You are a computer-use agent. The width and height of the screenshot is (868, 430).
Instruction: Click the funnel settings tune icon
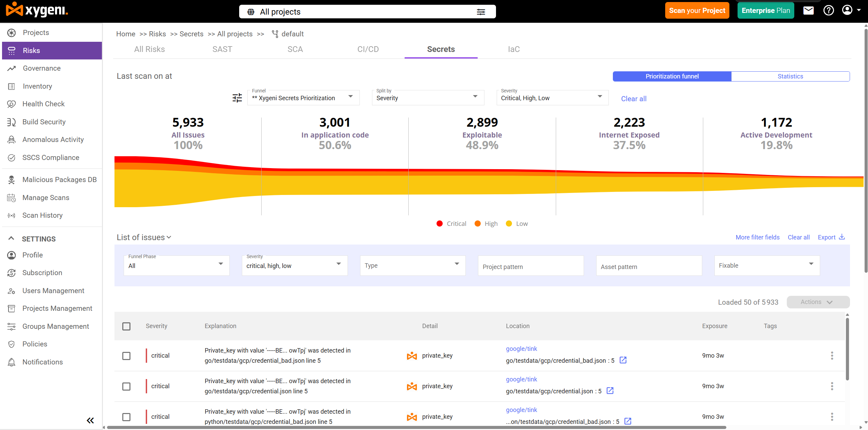tap(237, 98)
